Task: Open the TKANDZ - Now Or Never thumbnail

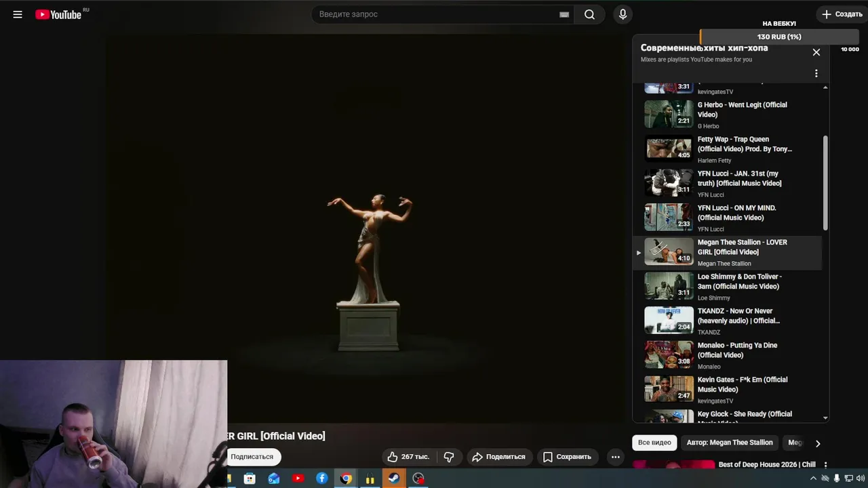Action: pyautogui.click(x=669, y=320)
